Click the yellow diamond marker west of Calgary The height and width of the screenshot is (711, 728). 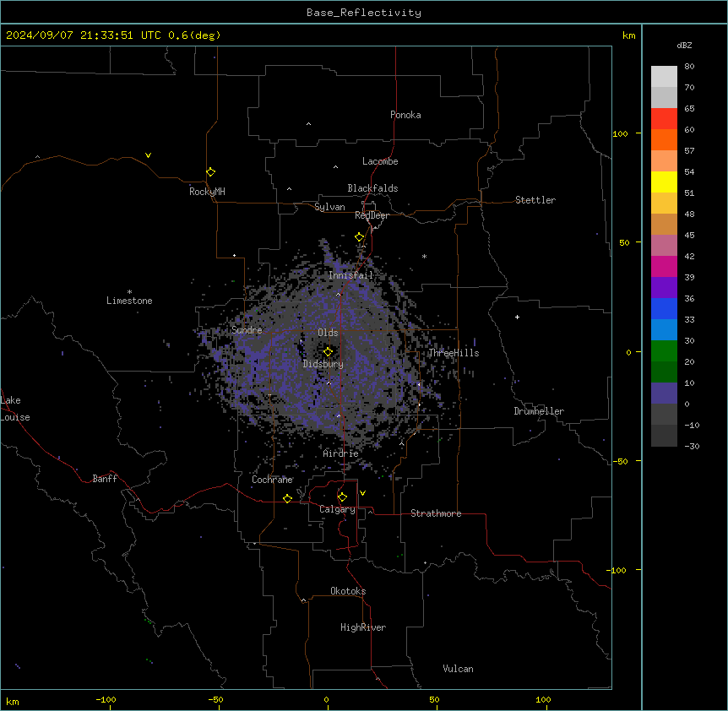(x=287, y=498)
